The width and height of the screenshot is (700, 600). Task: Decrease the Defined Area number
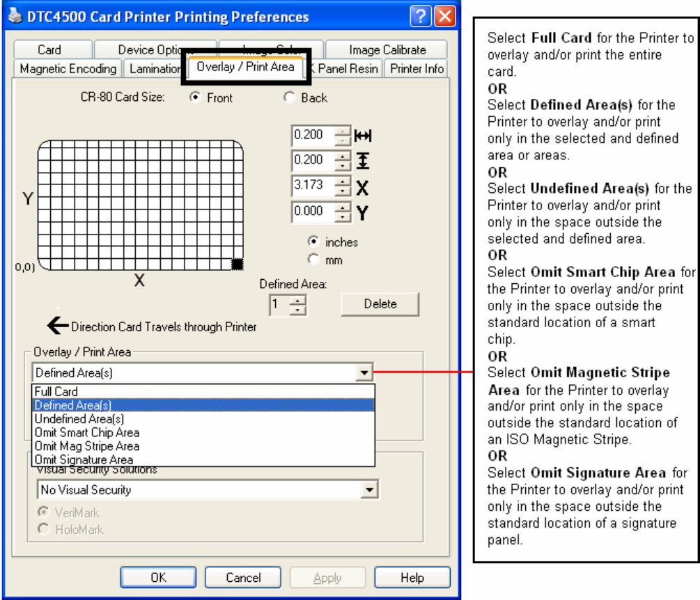point(298,310)
